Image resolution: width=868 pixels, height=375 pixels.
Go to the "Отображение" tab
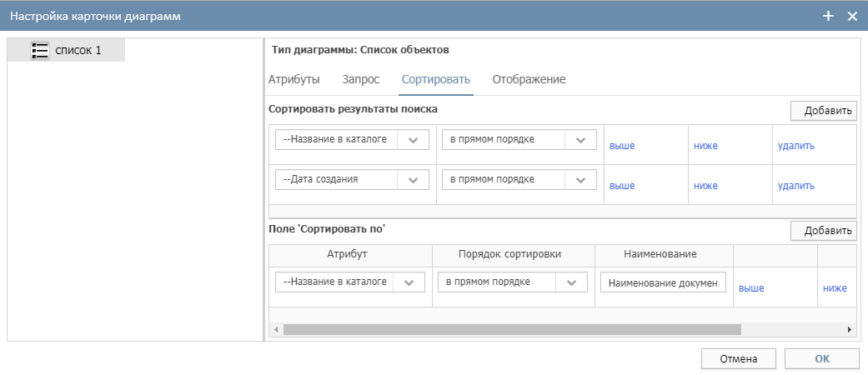[x=529, y=79]
